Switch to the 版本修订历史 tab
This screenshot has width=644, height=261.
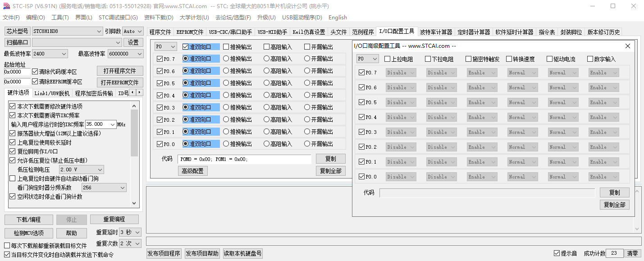click(603, 32)
